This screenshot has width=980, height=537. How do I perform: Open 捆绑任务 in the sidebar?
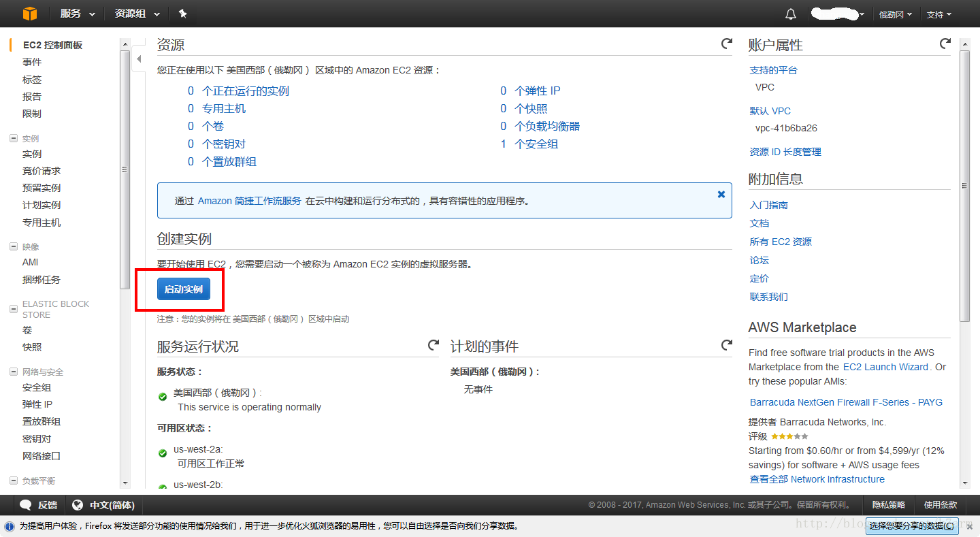42,280
